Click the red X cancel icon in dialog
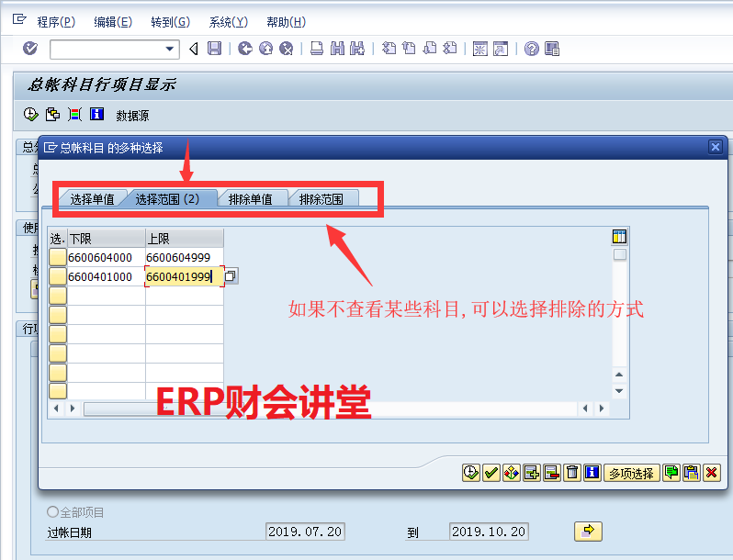This screenshot has width=733, height=560. 711,473
